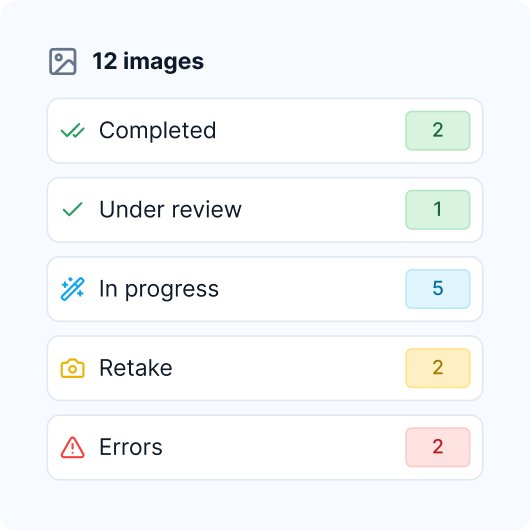Click the In progress label text
The image size is (531, 531).
[159, 290]
